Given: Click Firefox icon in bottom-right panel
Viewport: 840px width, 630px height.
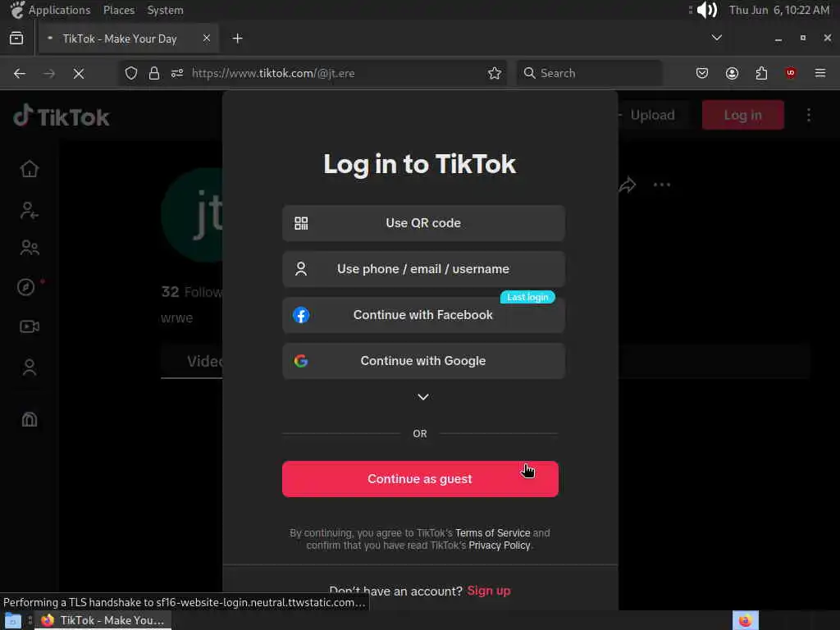Looking at the screenshot, I should click(x=745, y=620).
